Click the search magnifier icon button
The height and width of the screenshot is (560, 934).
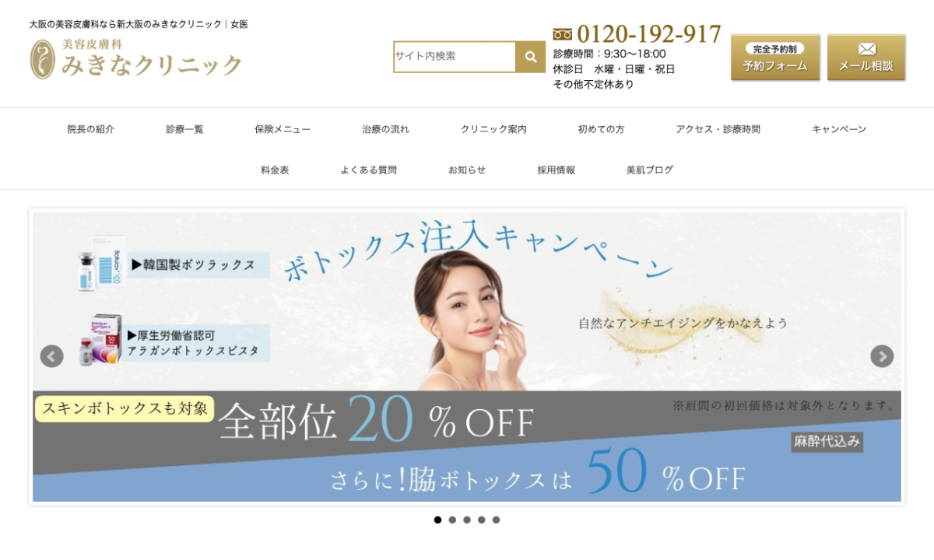pos(530,57)
